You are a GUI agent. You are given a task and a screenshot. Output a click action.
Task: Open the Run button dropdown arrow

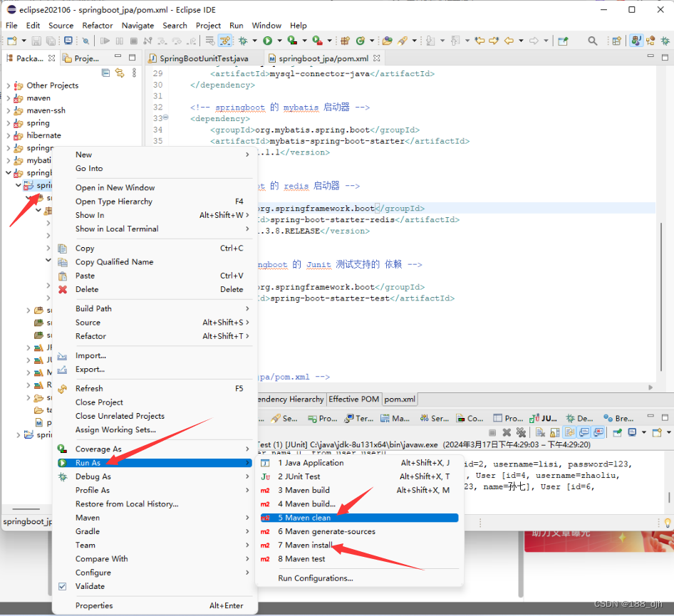pyautogui.click(x=279, y=41)
